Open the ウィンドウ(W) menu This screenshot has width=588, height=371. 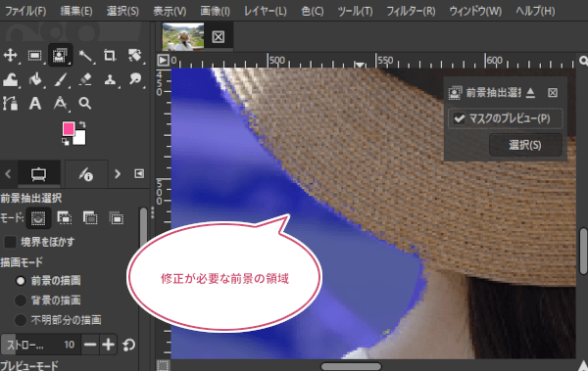coord(475,11)
